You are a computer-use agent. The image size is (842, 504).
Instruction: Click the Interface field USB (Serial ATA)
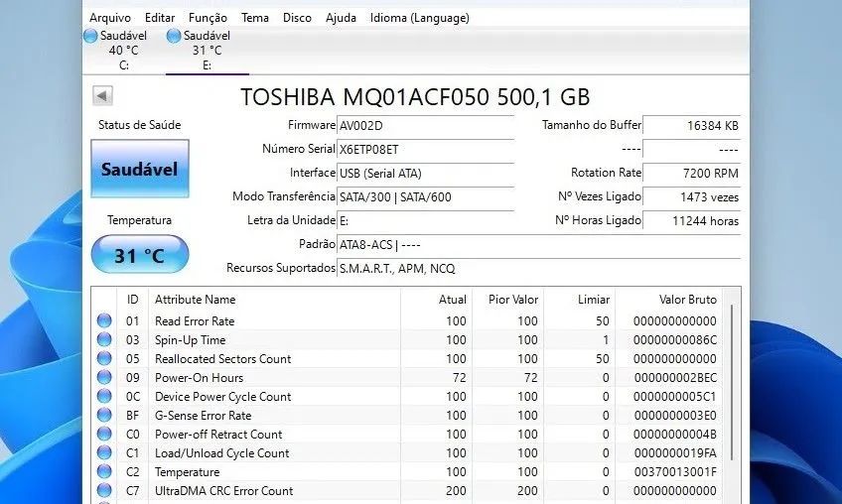pyautogui.click(x=425, y=173)
